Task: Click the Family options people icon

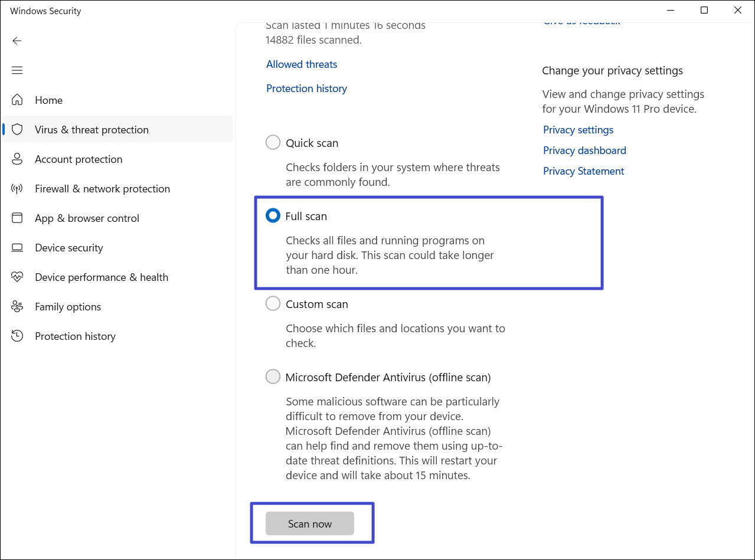Action: [x=17, y=306]
